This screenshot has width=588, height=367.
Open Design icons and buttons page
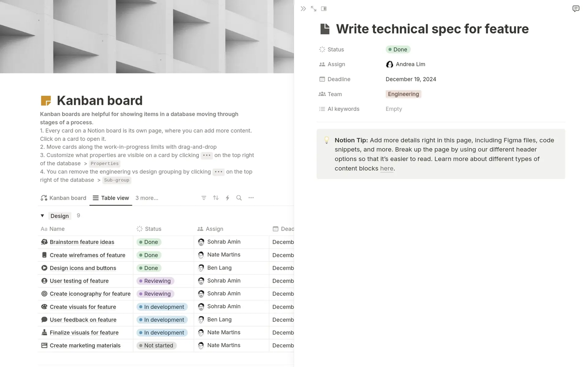[83, 268]
